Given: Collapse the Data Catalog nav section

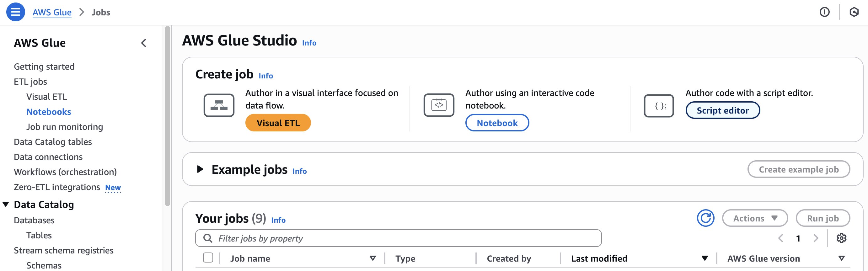Looking at the screenshot, I should click(x=6, y=204).
